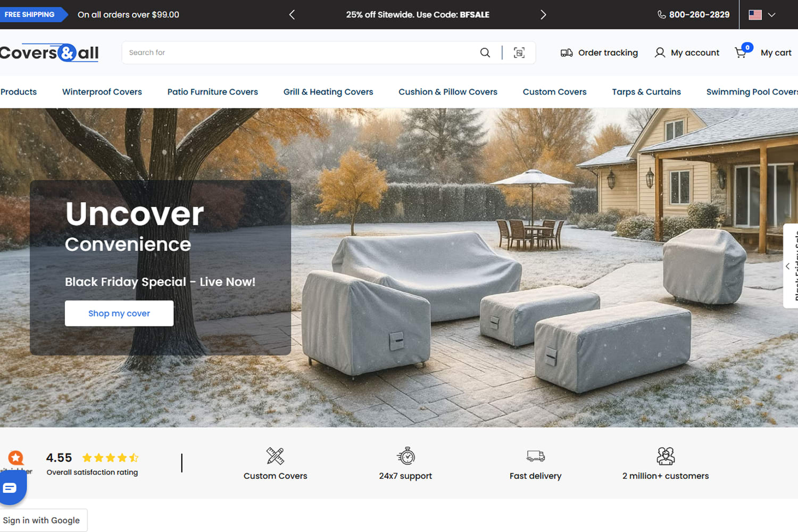Click the Order tracking truck icon
Image resolution: width=798 pixels, height=532 pixels.
pos(567,53)
